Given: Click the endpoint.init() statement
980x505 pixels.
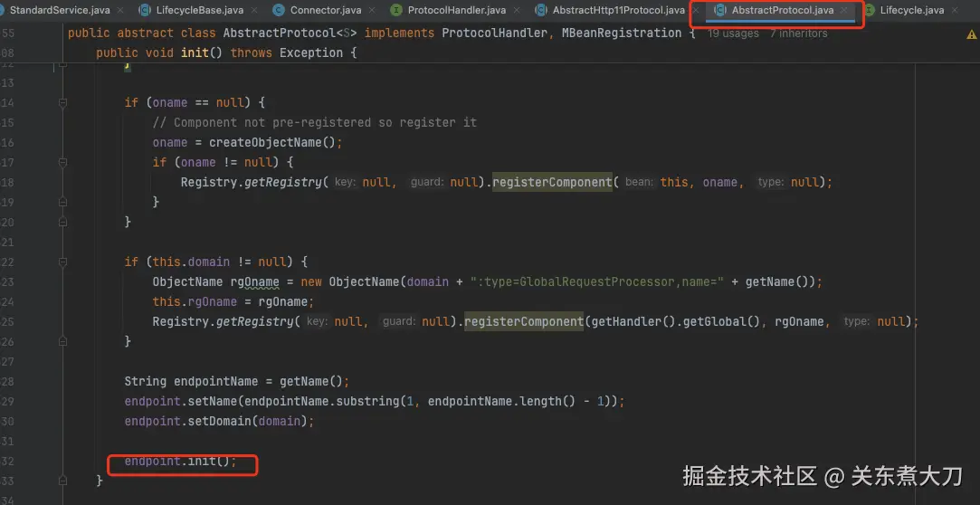Looking at the screenshot, I should (x=181, y=462).
